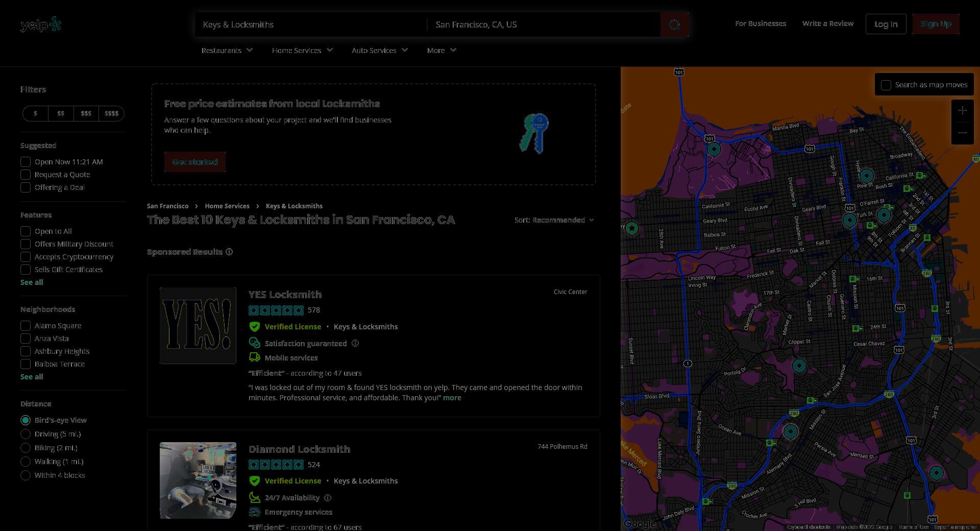This screenshot has height=531, width=980.
Task: Go to San Francisco breadcrumb
Action: coord(167,206)
